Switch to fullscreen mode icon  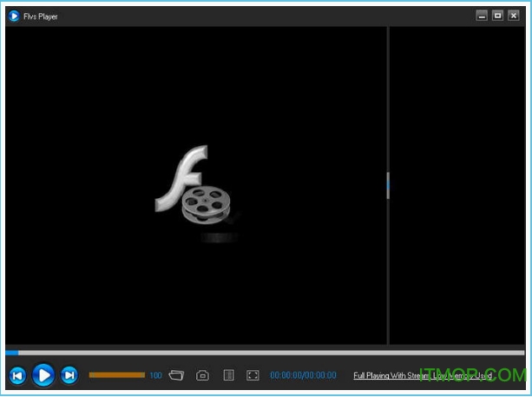(253, 375)
